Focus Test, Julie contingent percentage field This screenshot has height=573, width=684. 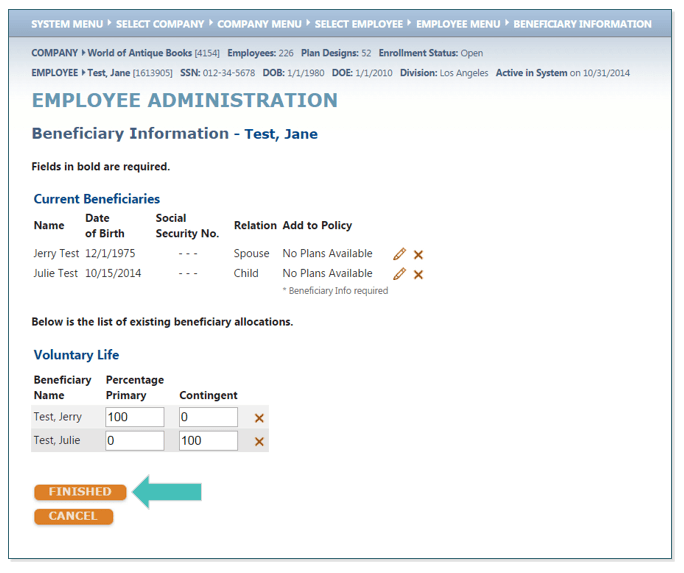[x=209, y=440]
